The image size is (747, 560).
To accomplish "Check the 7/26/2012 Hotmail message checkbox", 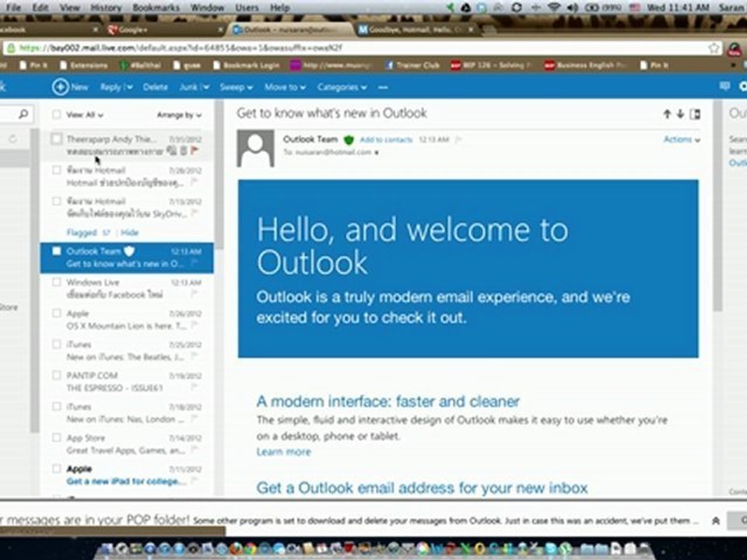I will coord(56,170).
